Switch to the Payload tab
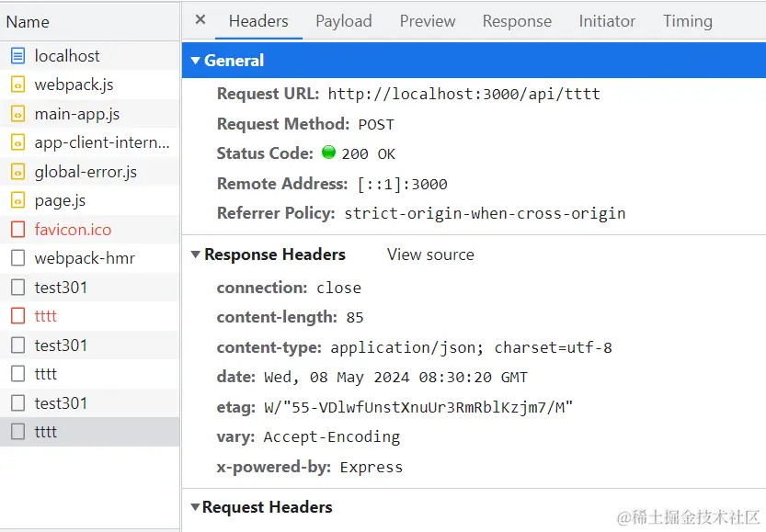Screen dimensions: 766x532 [344, 21]
